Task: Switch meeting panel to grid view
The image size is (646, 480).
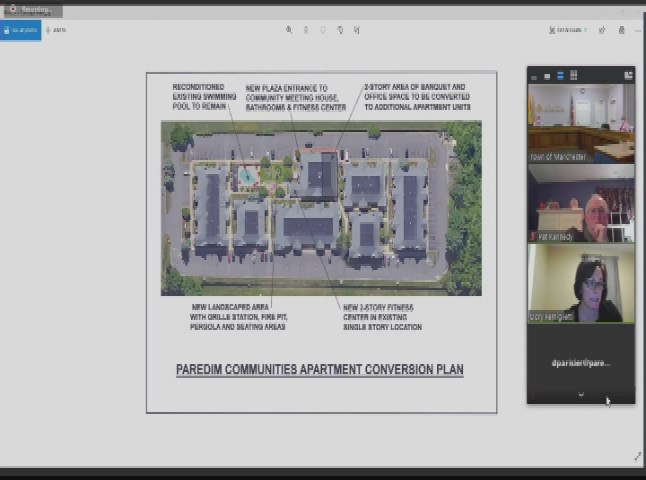Action: coord(573,75)
